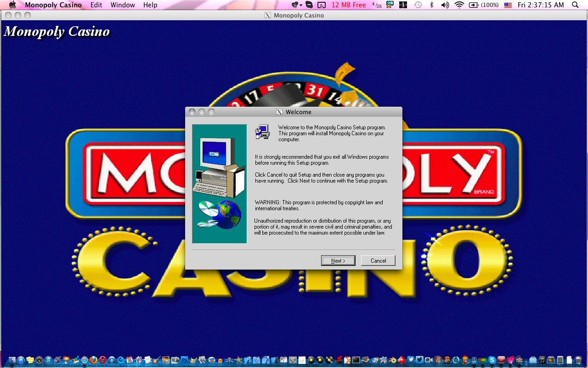Open the Monopoly Casino application menu
This screenshot has height=368, width=588.
click(x=53, y=5)
